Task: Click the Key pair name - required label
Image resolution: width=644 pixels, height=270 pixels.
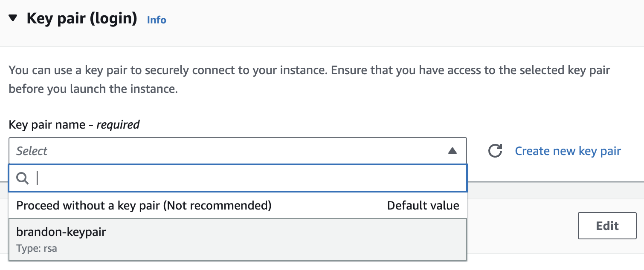Action: 74,125
